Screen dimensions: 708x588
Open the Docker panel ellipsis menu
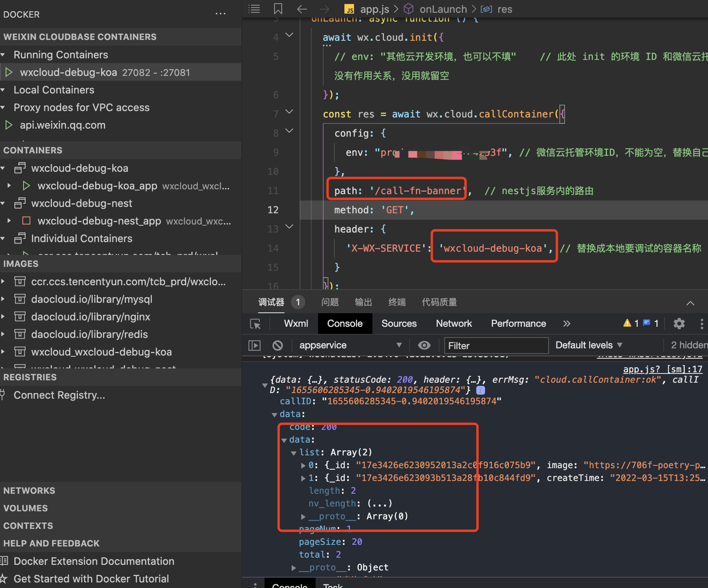pyautogui.click(x=220, y=14)
